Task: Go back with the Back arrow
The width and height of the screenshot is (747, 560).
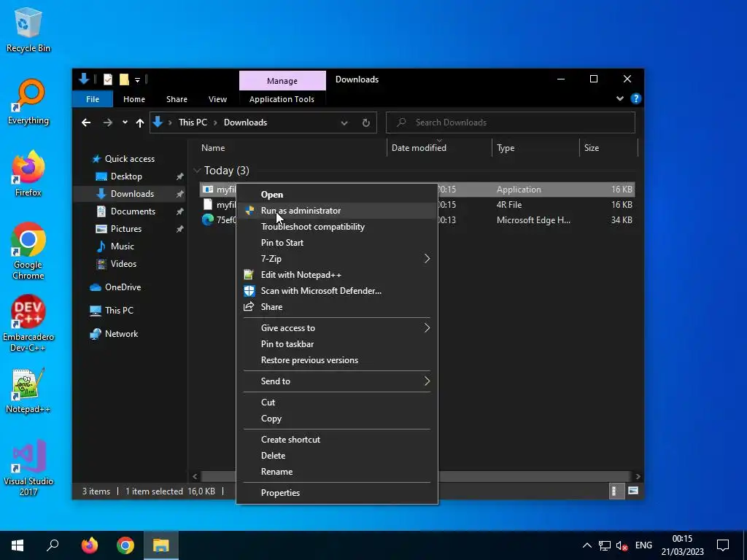Action: [86, 122]
